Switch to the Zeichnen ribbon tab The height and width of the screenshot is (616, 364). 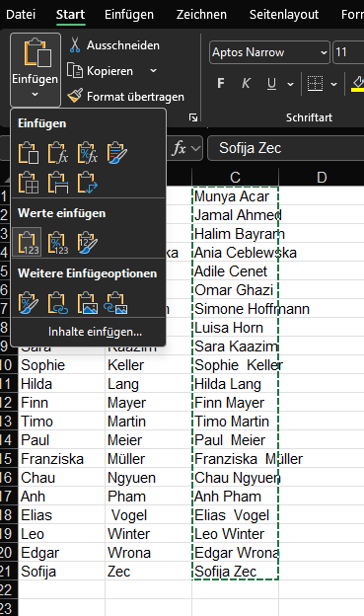pos(201,15)
